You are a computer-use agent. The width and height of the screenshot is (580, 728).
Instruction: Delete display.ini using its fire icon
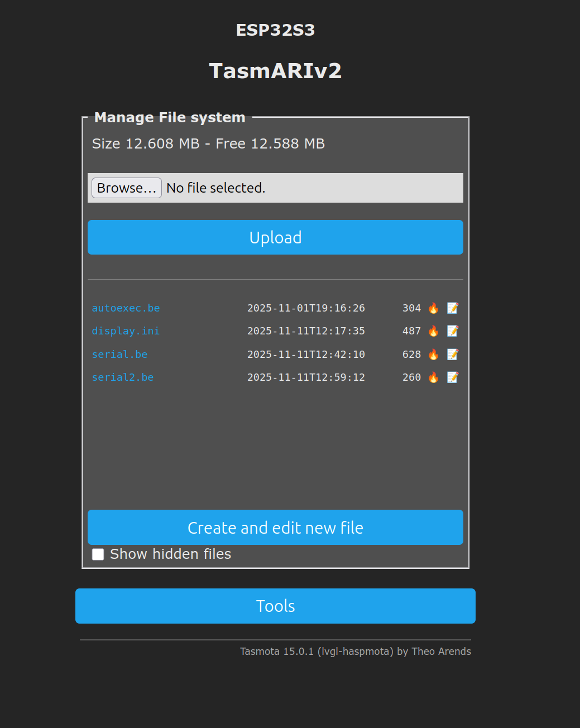(x=433, y=331)
